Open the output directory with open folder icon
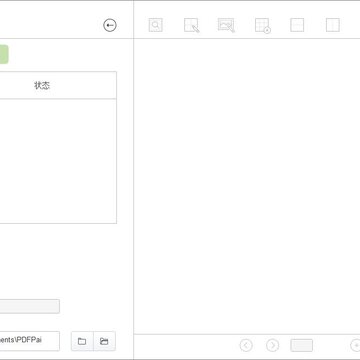 pos(104,341)
